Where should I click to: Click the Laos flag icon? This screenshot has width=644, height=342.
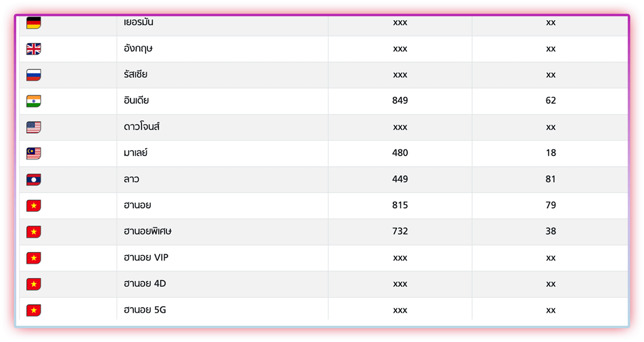coord(33,179)
